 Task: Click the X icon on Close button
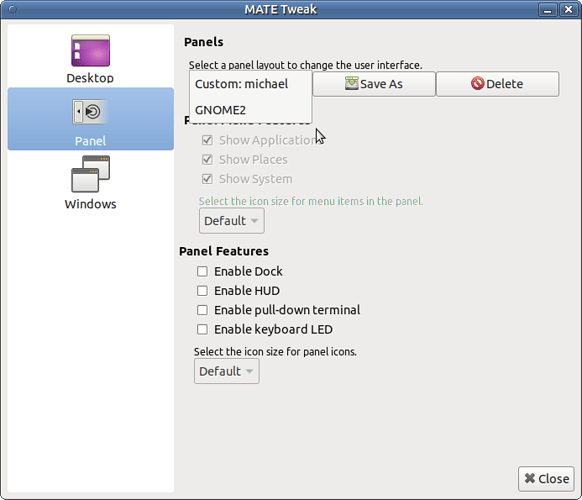[530, 478]
